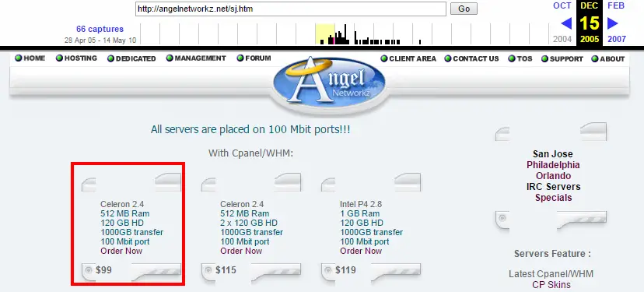Jump to the OCT capture
Screen dimensions: 644x292
562,5
